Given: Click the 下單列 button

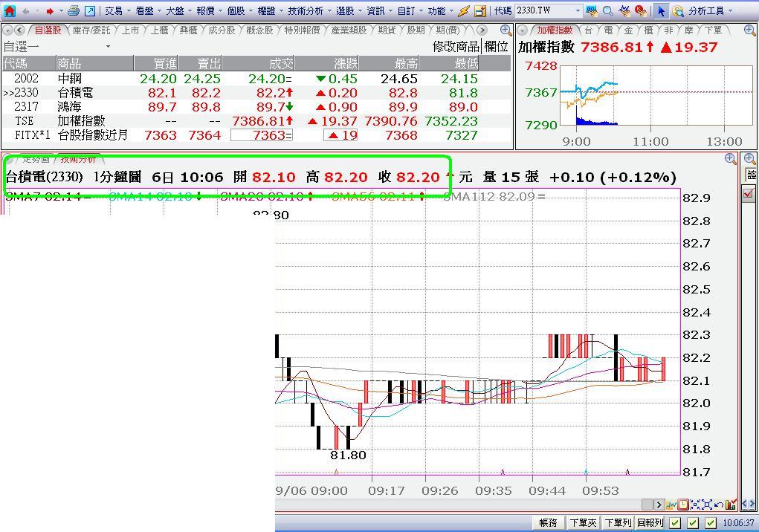Looking at the screenshot, I should pos(618,523).
